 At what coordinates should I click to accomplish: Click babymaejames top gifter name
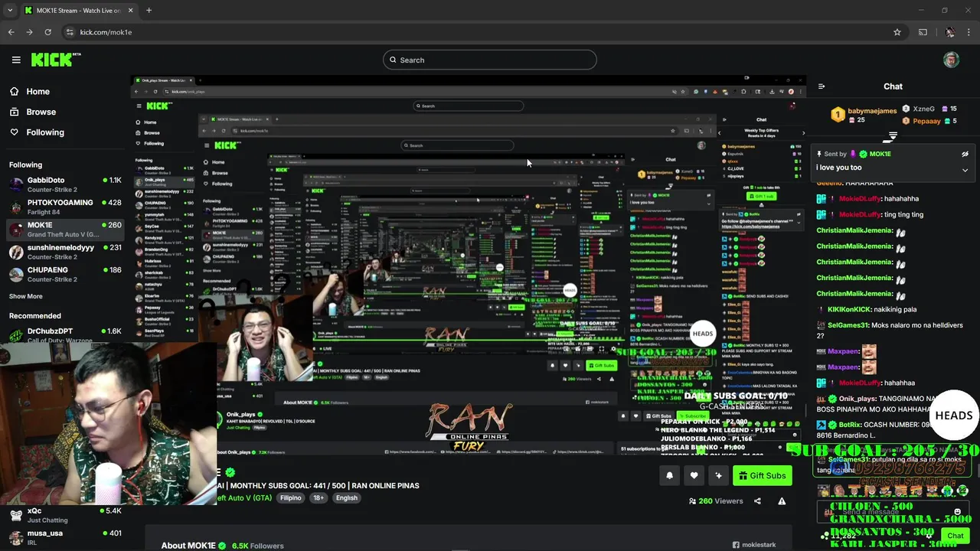pyautogui.click(x=872, y=111)
